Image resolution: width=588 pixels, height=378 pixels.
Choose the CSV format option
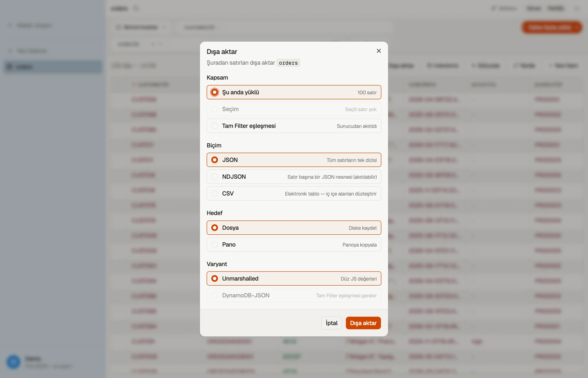294,193
